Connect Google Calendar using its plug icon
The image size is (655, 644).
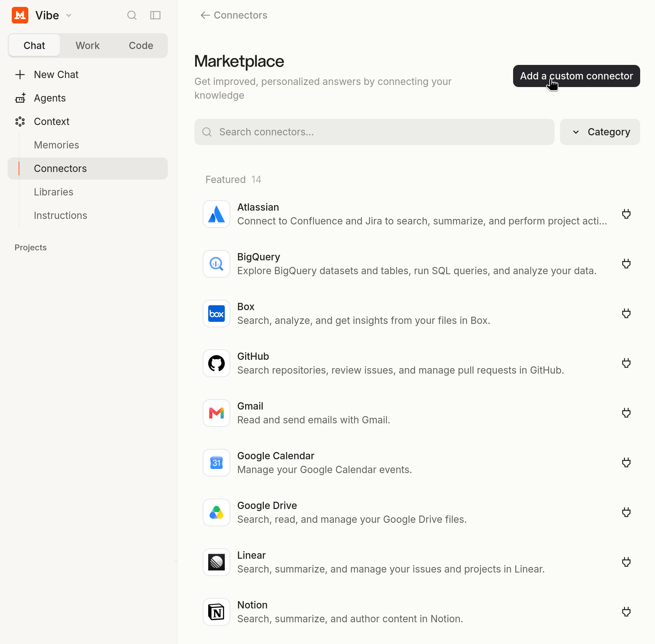[626, 463]
